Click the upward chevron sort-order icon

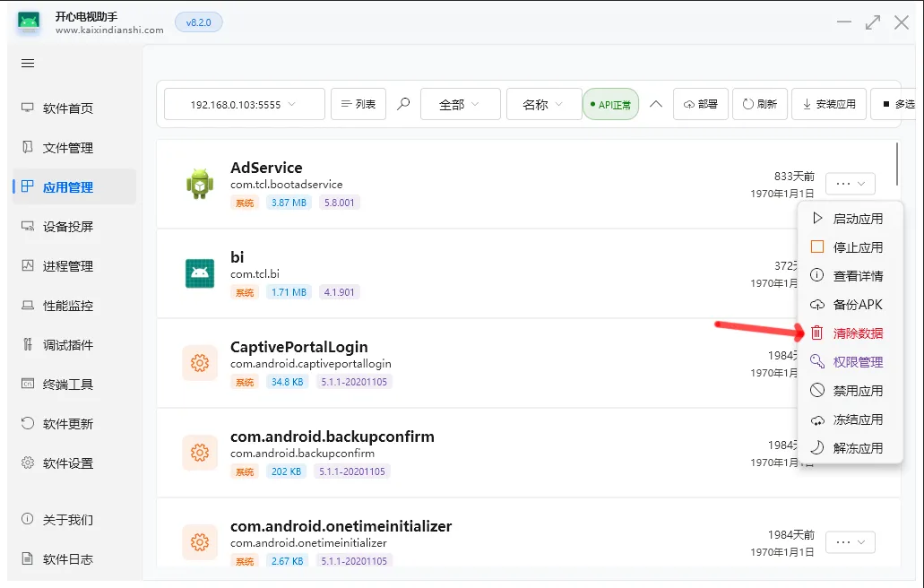point(656,104)
